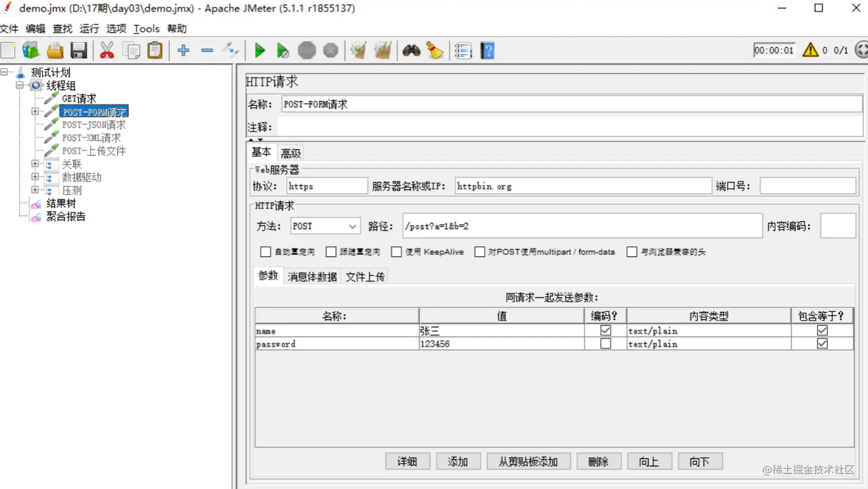
Task: Click the 添加 button
Action: click(x=458, y=461)
